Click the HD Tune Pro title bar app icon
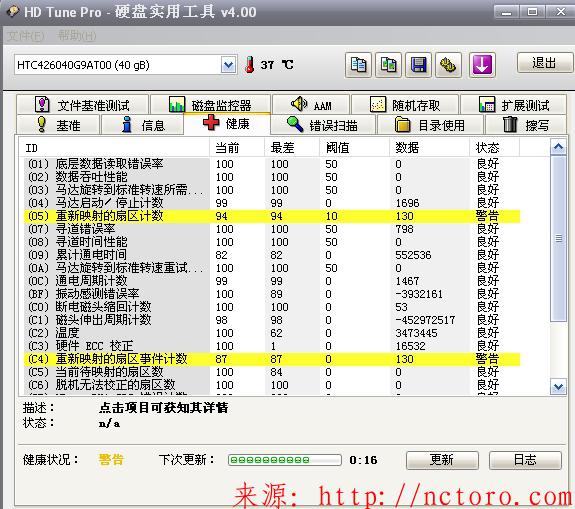Image resolution: width=575 pixels, height=509 pixels. pos(12,11)
